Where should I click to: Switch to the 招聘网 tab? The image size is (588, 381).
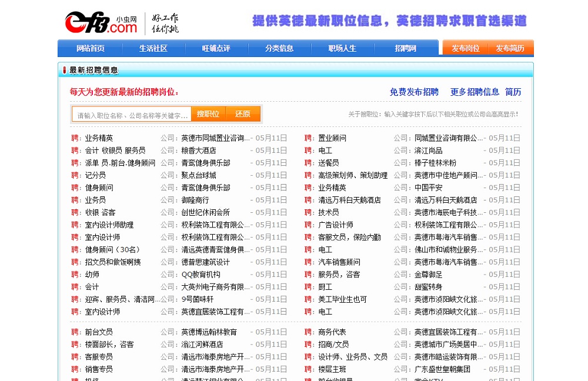click(x=405, y=48)
